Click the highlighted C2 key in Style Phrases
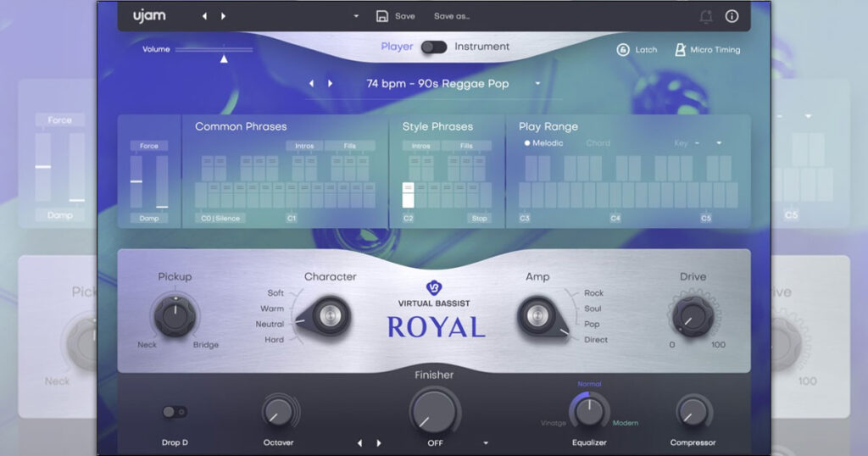The height and width of the screenshot is (456, 868). [408, 195]
